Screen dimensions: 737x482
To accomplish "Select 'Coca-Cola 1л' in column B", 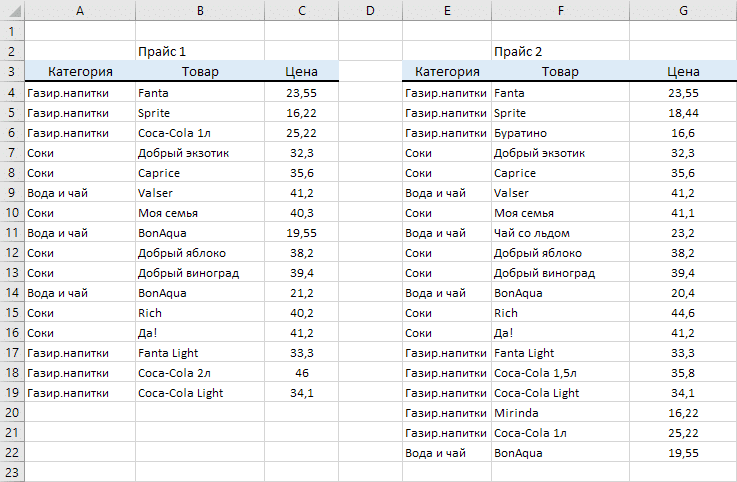I will click(200, 133).
